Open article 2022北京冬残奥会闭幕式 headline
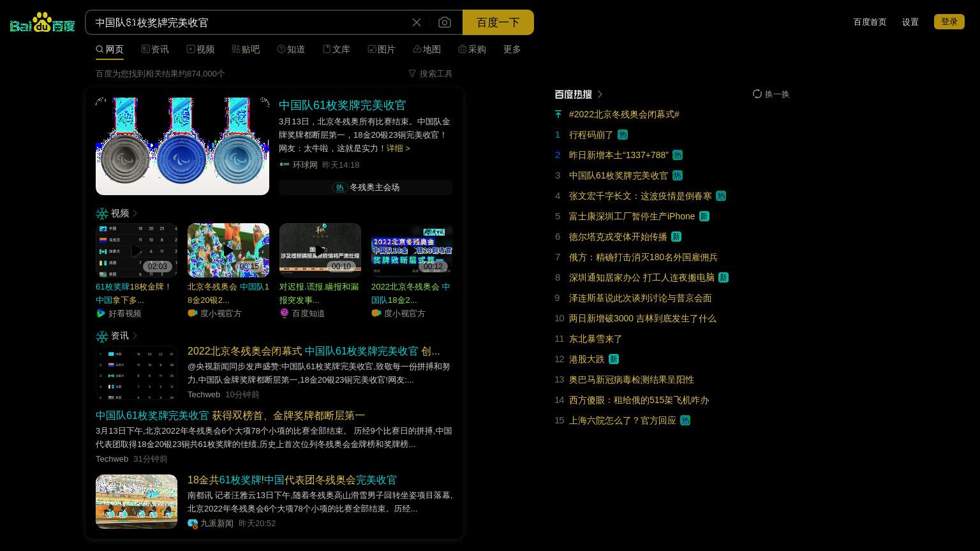Screen dimensions: 980x551 [313, 351]
